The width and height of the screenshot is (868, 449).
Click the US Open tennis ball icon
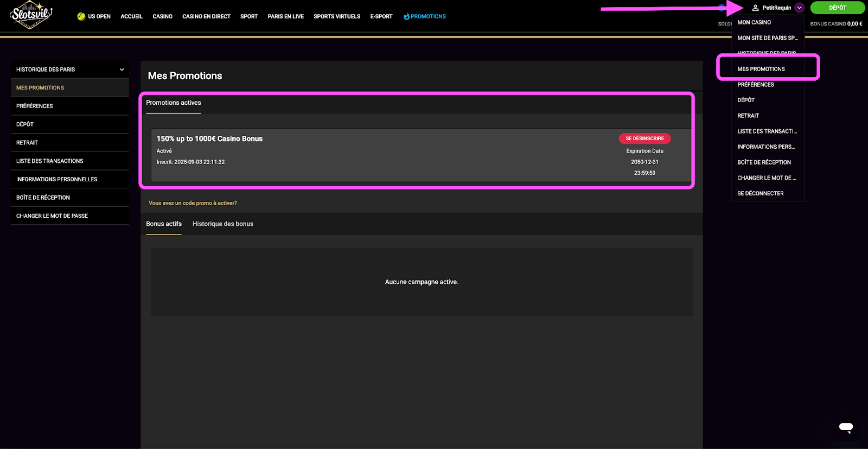pos(81,16)
